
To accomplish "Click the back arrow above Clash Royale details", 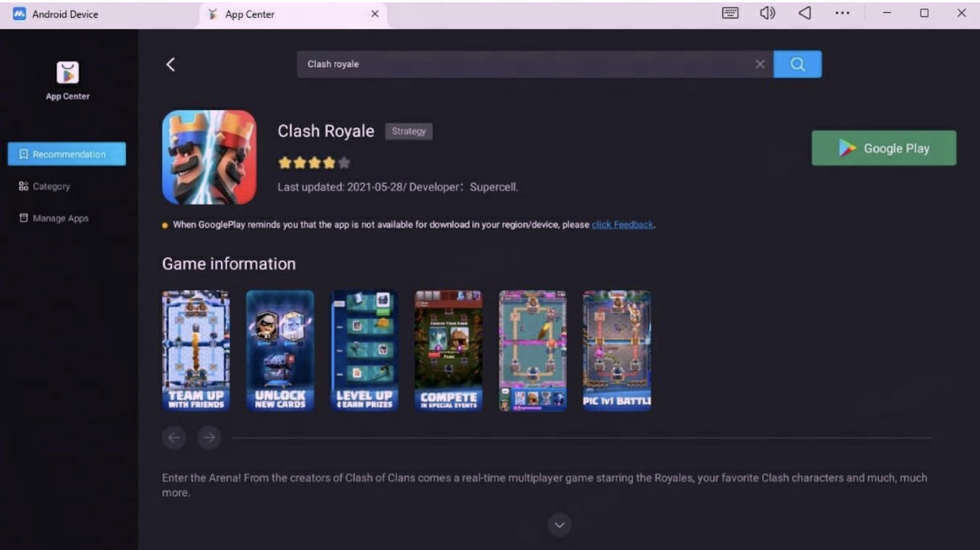I will 170,63.
